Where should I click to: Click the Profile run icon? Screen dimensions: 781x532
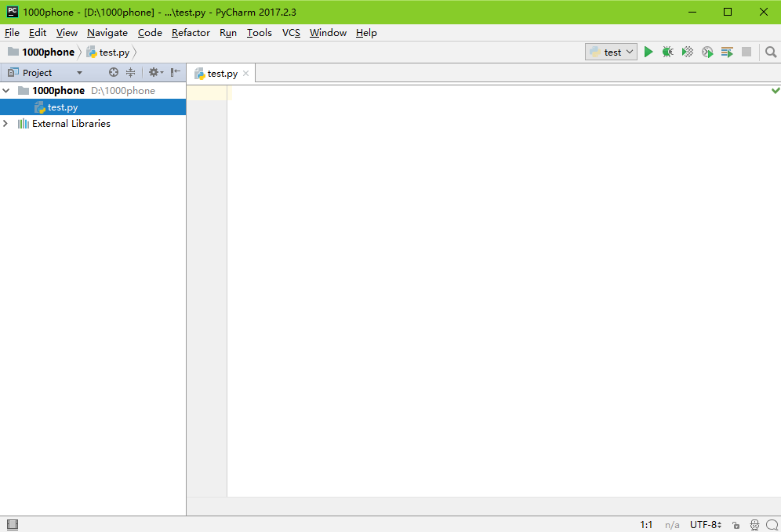[707, 52]
